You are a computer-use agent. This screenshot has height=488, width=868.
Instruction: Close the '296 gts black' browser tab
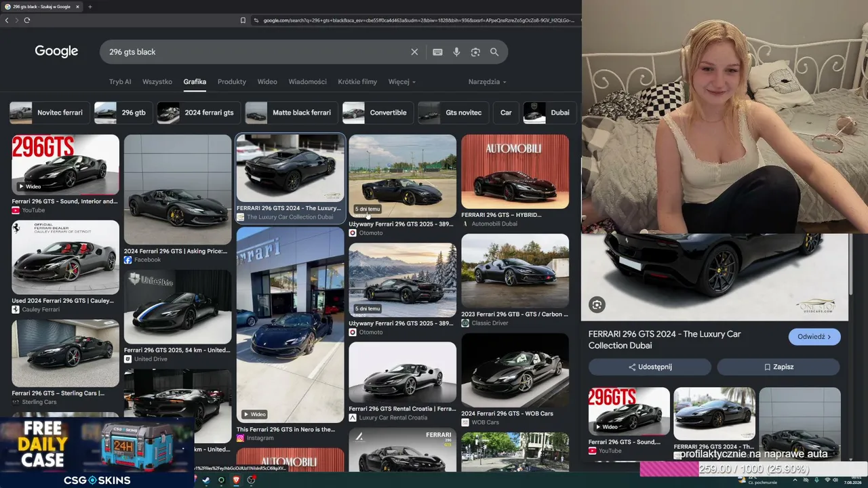tap(77, 7)
